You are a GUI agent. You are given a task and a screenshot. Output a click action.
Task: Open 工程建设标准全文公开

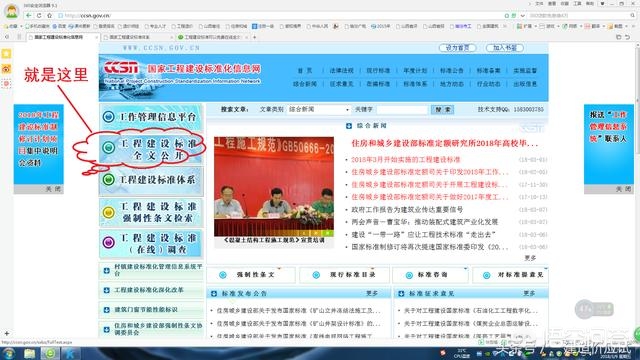[151, 149]
